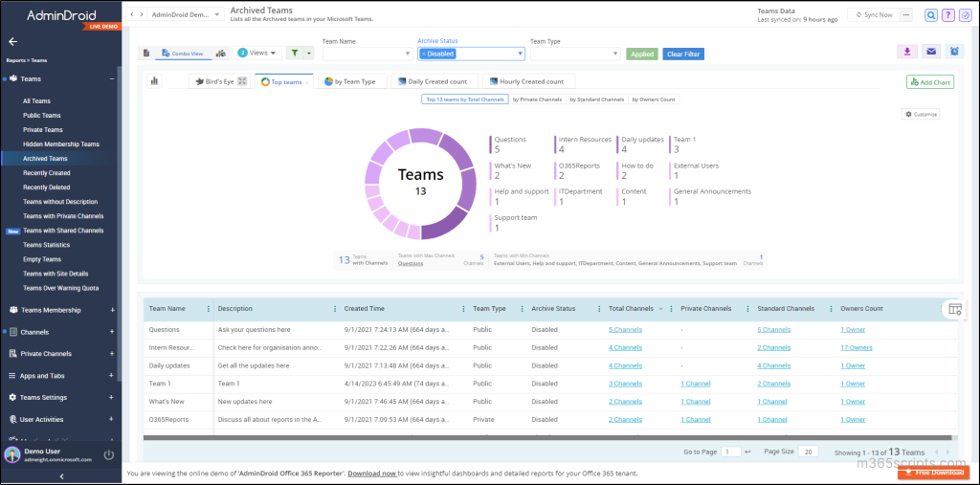Expand the Private Channels section
This screenshot has width=980, height=485.
(112, 354)
